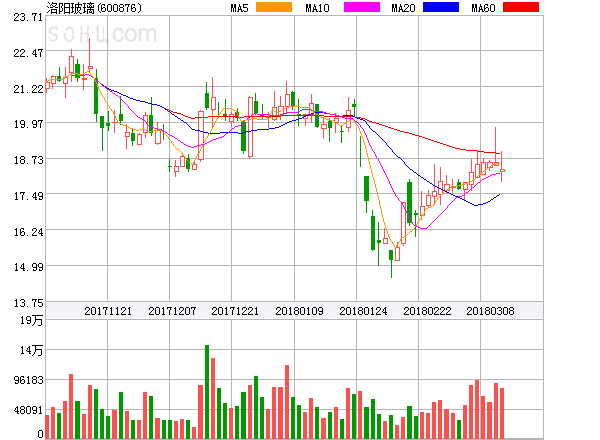This screenshot has height=440, width=600.
Task: Click the MA10 legend label
Action: (x=317, y=8)
